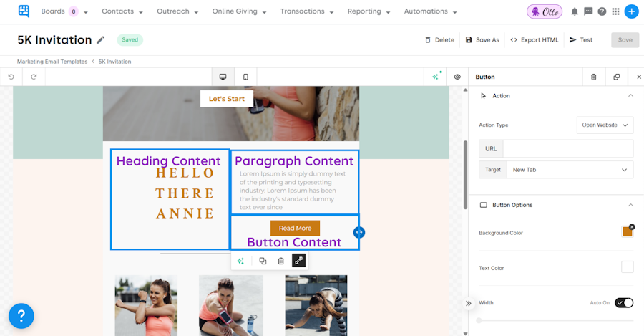This screenshot has height=336, width=644.
Task: Clear background color via small x badge
Action: click(x=632, y=226)
